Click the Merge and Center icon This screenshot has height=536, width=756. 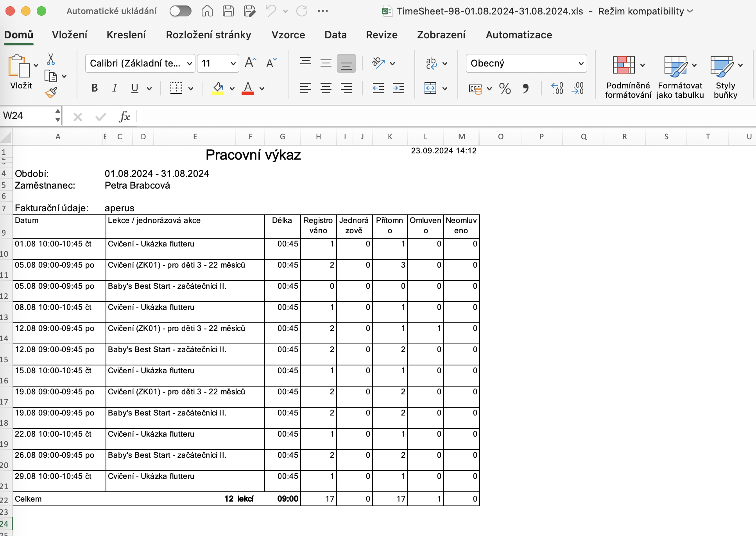pyautogui.click(x=430, y=88)
